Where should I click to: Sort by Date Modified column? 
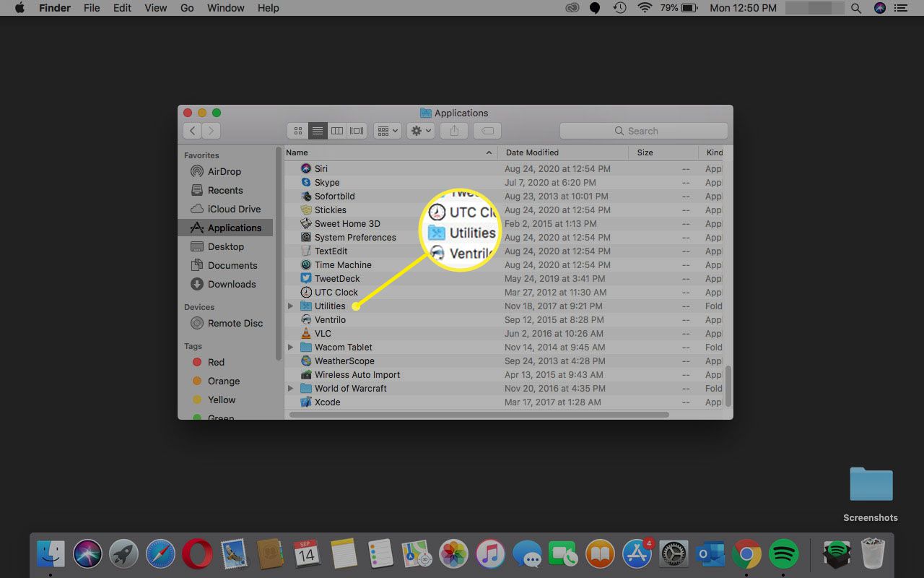[563, 152]
